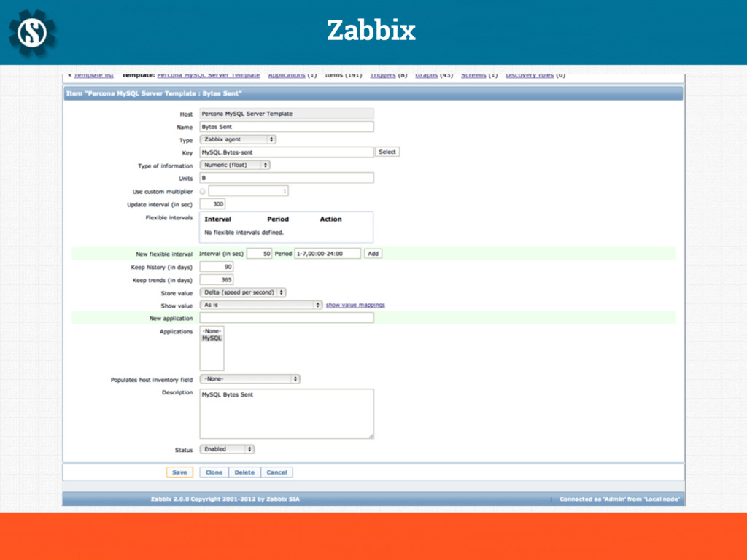
Task: Click the Delete button
Action: click(x=244, y=472)
